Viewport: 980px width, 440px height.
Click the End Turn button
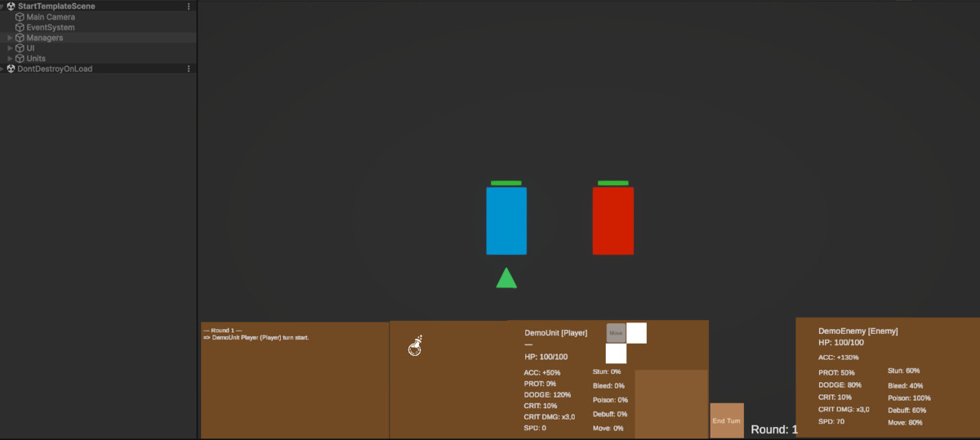[727, 420]
